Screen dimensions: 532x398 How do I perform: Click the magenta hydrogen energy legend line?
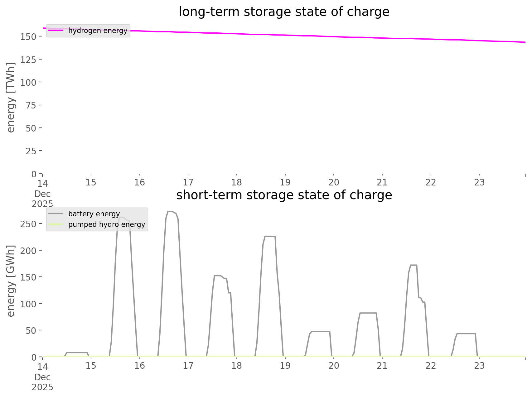point(56,31)
